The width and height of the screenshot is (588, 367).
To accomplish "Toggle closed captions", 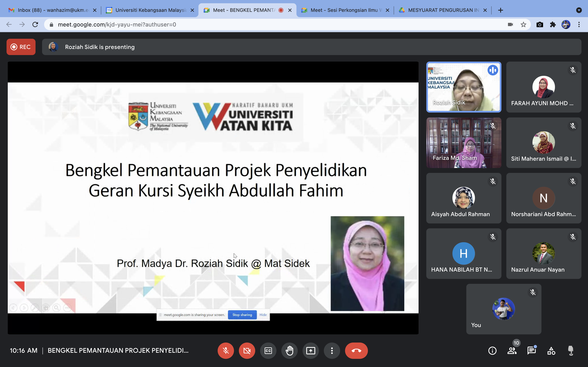I will click(268, 350).
